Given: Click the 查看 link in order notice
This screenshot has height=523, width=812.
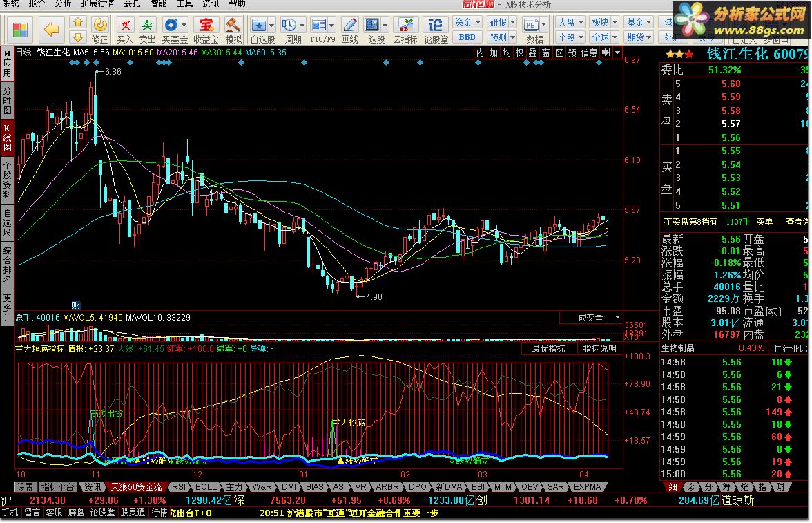Looking at the screenshot, I should 797,221.
